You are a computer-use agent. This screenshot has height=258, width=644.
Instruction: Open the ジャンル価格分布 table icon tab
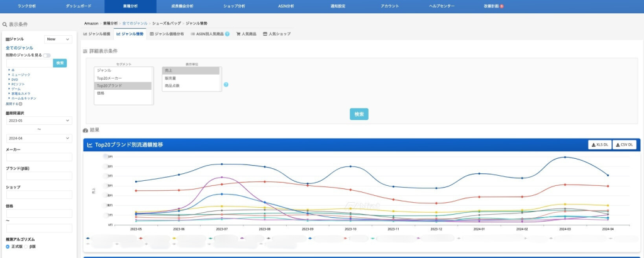tap(167, 34)
